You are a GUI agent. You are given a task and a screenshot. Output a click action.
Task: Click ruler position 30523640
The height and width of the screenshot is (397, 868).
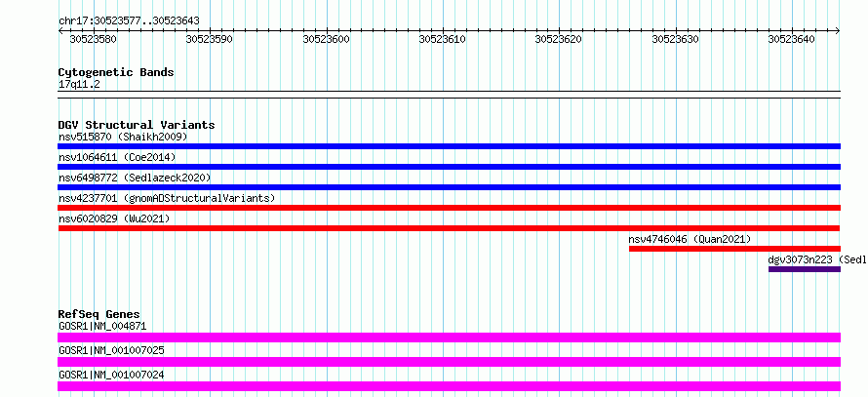pos(792,39)
